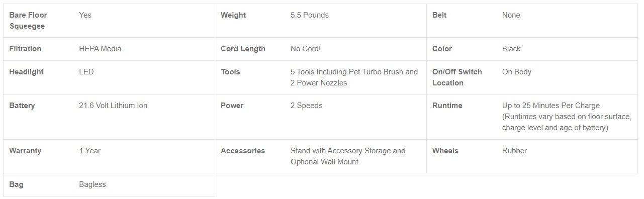
Task: Select the No Cord! text
Action: coord(306,49)
